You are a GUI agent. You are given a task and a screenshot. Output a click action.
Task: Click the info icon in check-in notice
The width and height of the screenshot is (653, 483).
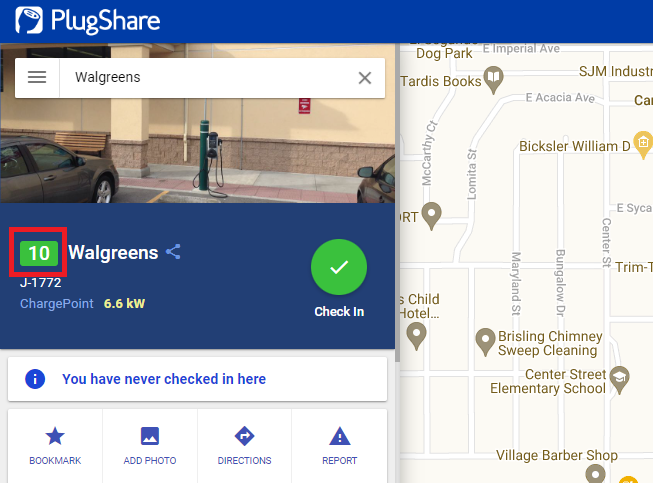(x=35, y=379)
